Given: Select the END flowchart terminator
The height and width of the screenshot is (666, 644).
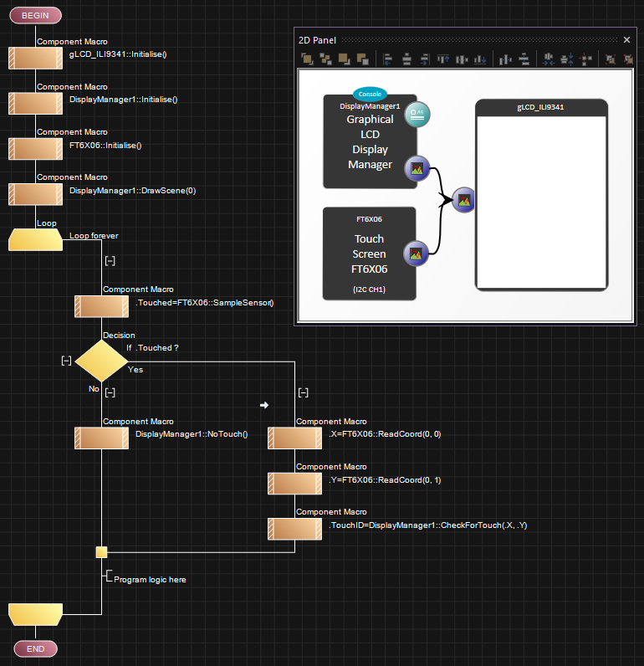Looking at the screenshot, I should (x=35, y=648).
